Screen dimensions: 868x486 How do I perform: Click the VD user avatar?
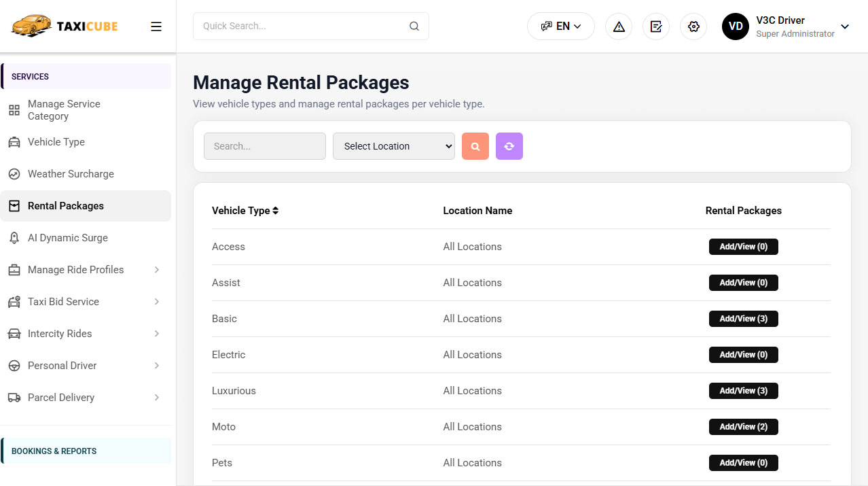tap(736, 27)
